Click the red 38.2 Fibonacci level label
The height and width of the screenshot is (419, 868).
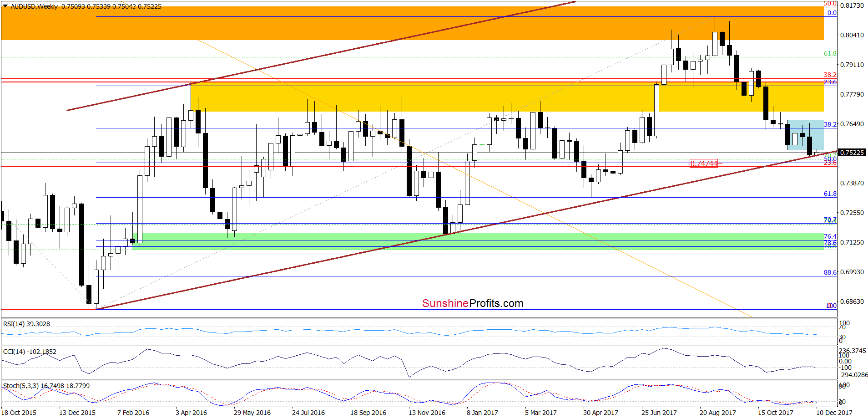click(830, 75)
